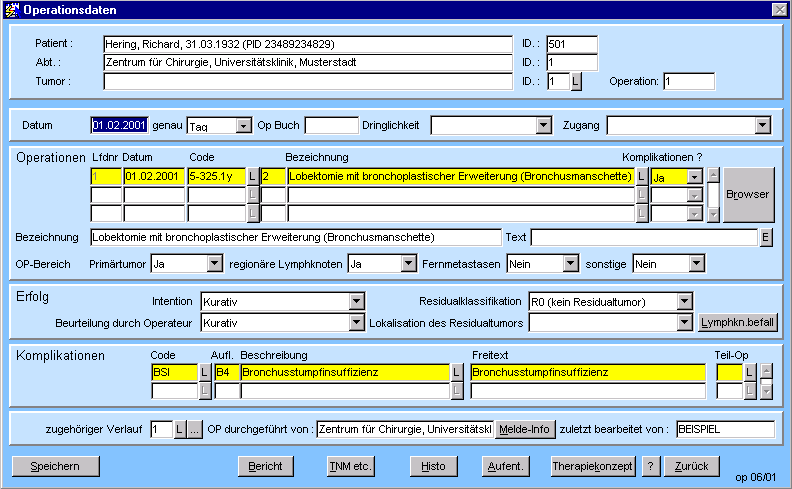792x489 pixels.
Task: Click the L button after code 5-325.1y
Action: (253, 177)
